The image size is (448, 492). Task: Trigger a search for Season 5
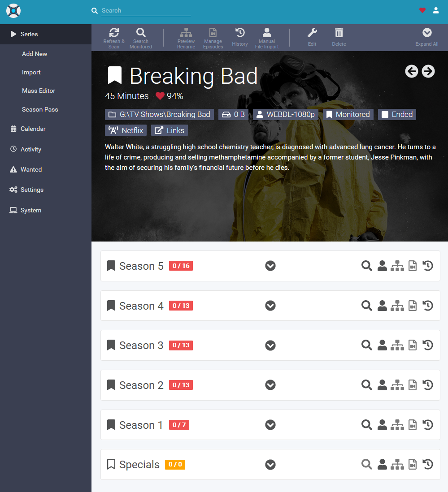pos(366,265)
